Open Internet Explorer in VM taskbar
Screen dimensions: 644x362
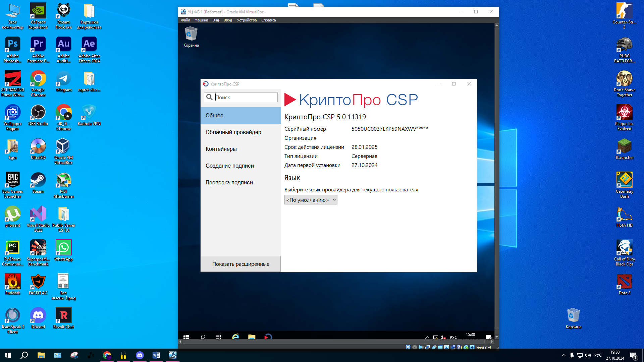[235, 337]
